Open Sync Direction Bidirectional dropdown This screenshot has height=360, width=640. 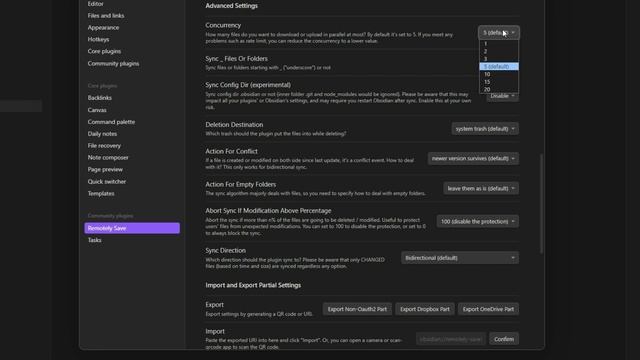[460, 258]
